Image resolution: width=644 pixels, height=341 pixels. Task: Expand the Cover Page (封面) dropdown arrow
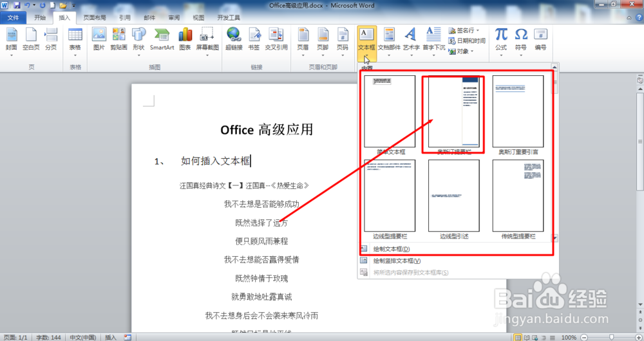pos(11,55)
